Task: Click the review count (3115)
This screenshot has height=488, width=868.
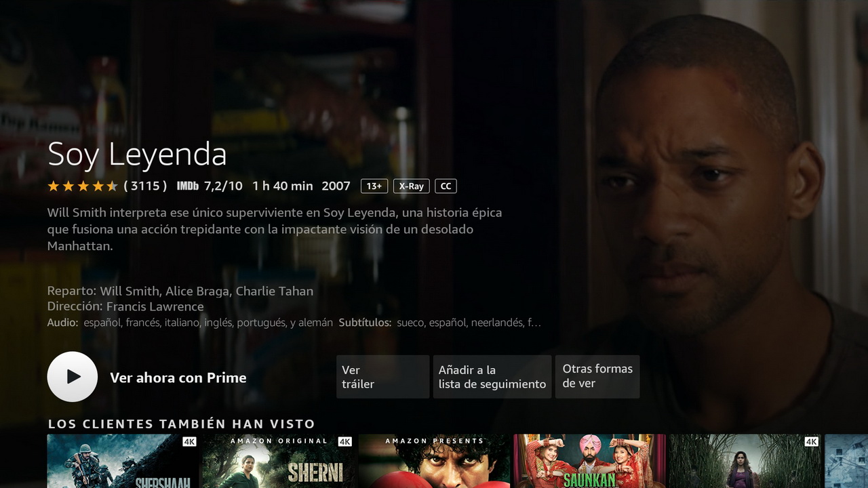Action: [145, 186]
